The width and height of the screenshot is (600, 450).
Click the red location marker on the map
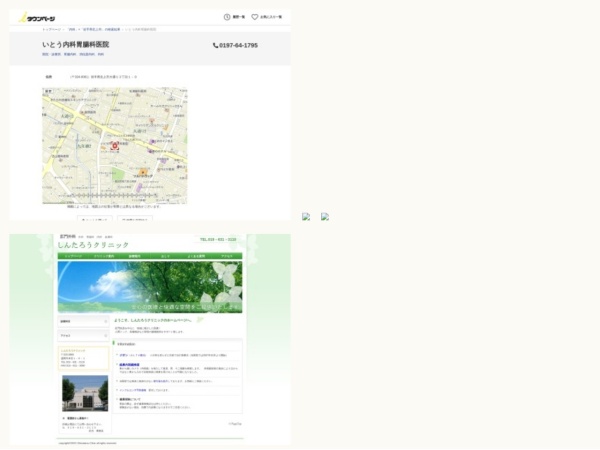point(114,146)
